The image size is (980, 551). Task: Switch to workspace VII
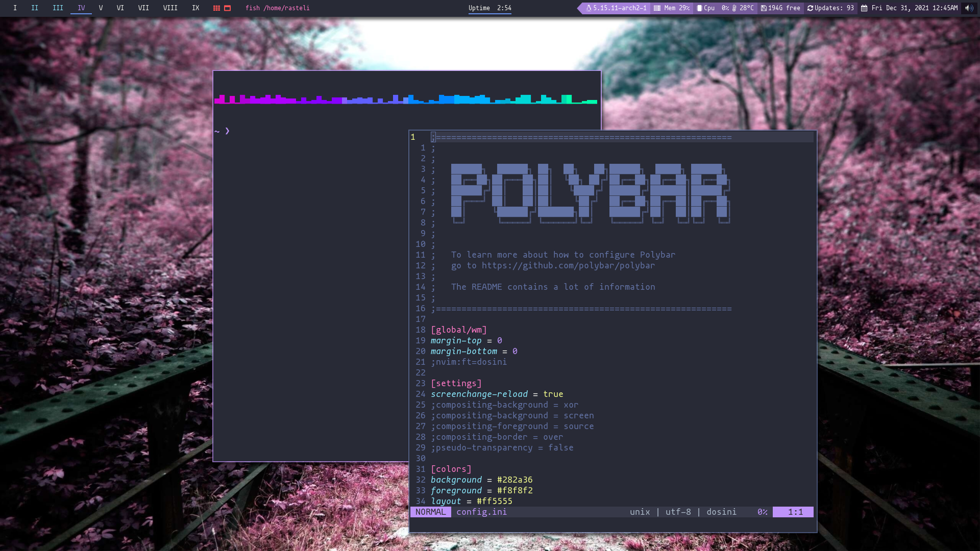[x=143, y=8]
